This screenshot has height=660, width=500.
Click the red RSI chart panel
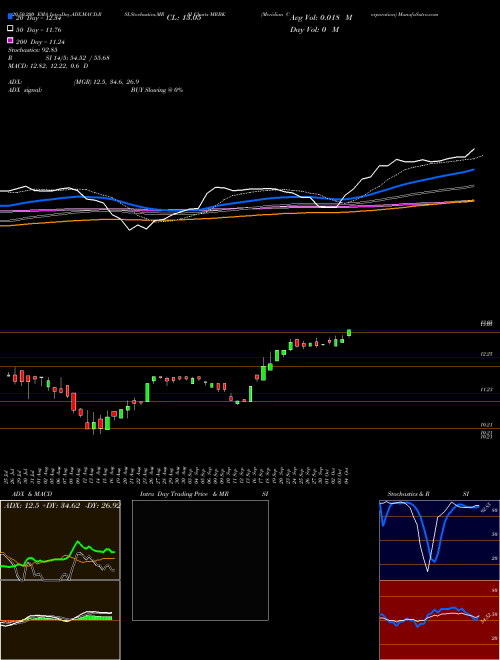pyautogui.click(x=439, y=620)
